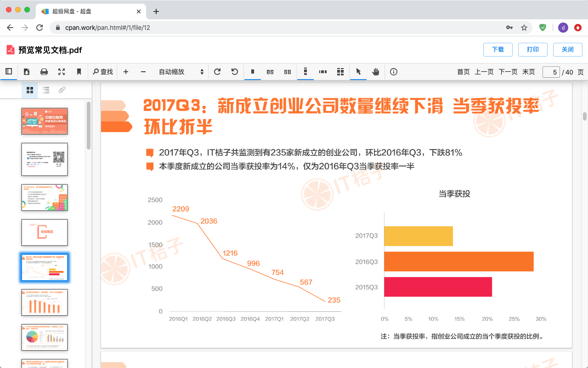Screen dimensions: 588x368
Task: Click the bookmark current view icon
Action: (79, 72)
